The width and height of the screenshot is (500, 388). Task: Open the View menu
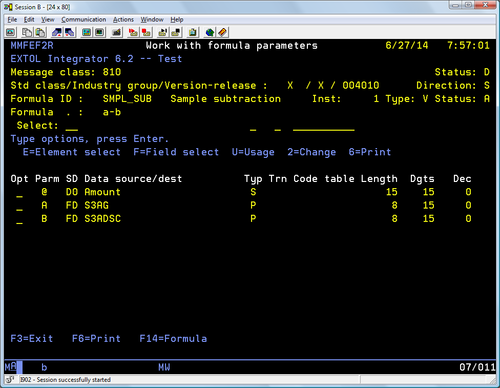[48, 20]
